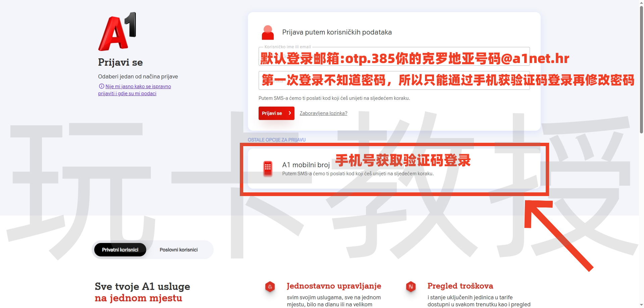Select the Privatni korisnici tab

tap(120, 249)
